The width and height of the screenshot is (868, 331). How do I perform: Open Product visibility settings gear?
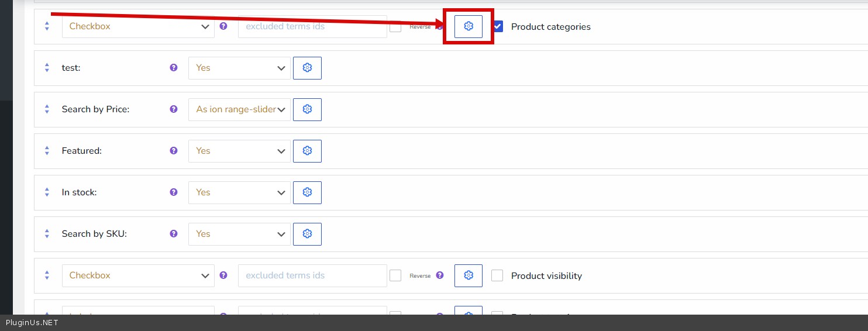click(468, 275)
